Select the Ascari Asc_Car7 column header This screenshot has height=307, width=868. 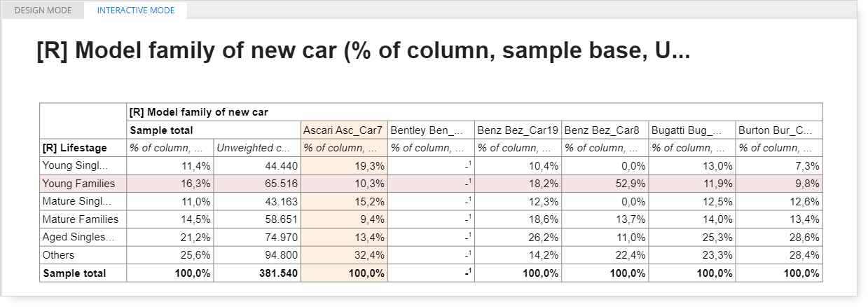(344, 130)
